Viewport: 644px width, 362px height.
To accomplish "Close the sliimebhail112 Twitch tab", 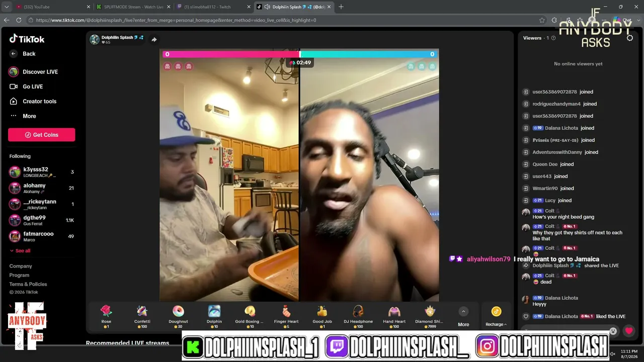I will pos(249,7).
